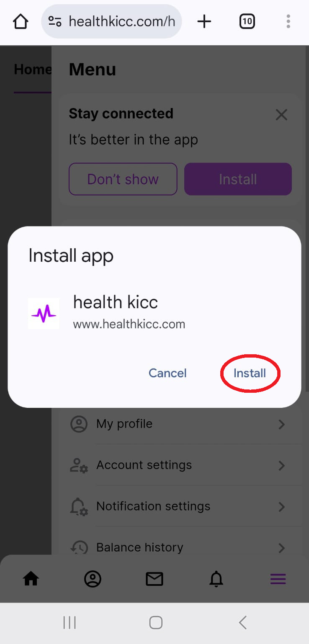This screenshot has width=309, height=644.
Task: Open the profile icon in bottom navigation
Action: (x=93, y=579)
